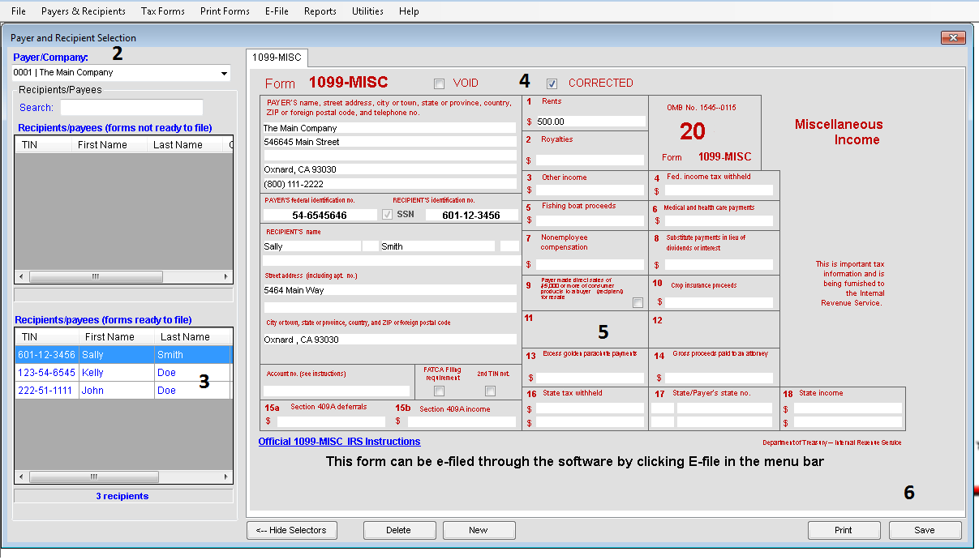Image resolution: width=979 pixels, height=560 pixels.
Task: Click State tax withheld first field
Action: (x=590, y=408)
